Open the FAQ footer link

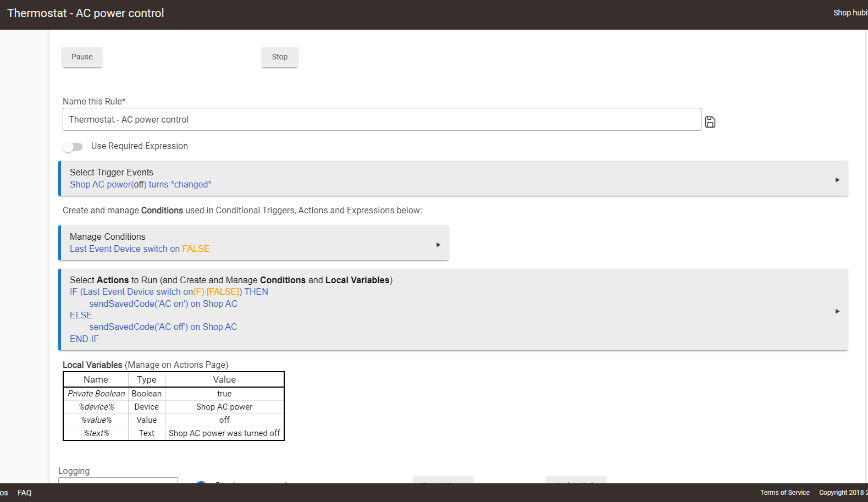point(25,493)
